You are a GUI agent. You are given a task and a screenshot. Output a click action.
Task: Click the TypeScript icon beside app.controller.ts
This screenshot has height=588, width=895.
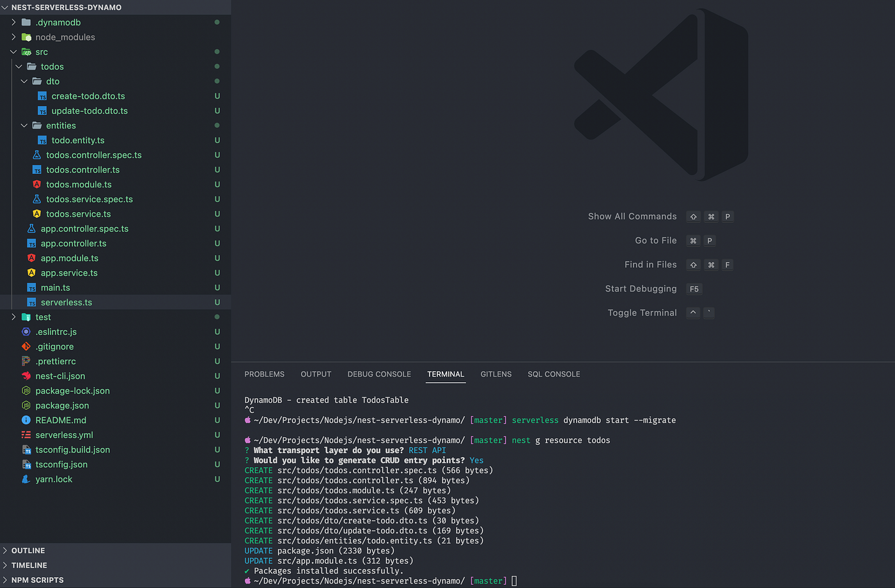31,243
